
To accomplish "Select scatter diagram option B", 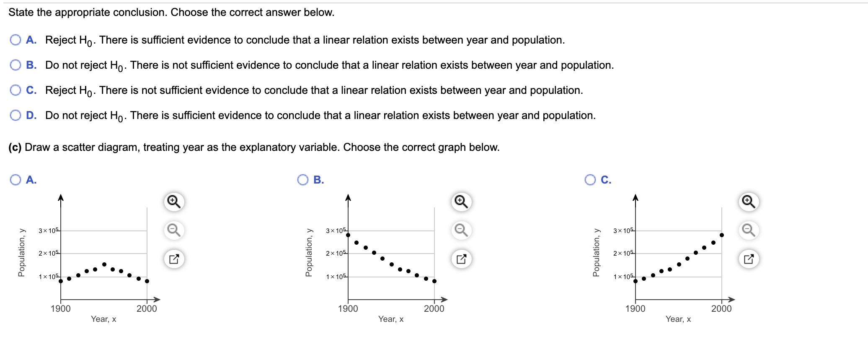I will (302, 179).
